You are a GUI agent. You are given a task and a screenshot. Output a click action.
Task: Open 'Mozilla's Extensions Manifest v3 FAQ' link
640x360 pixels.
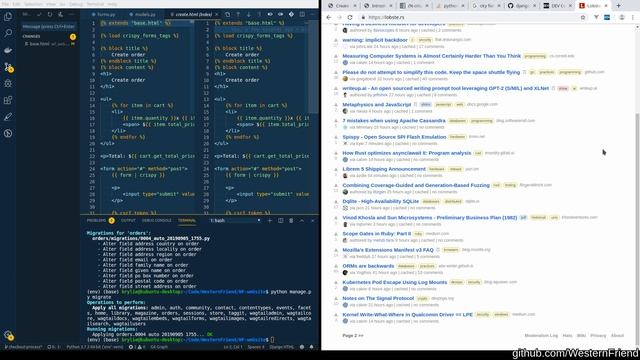point(388,250)
